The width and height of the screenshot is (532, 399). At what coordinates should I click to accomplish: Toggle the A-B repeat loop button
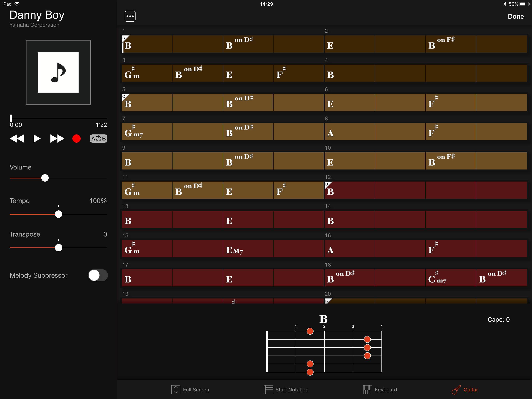(98, 139)
